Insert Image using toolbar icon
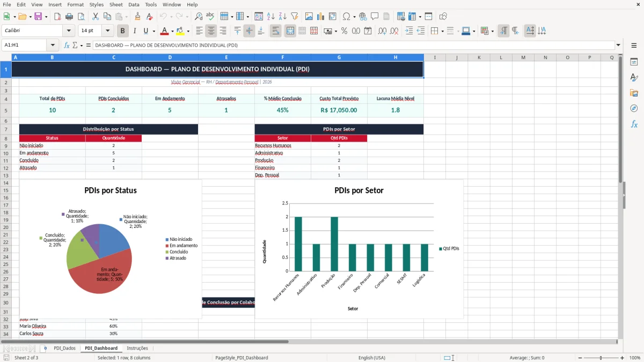The image size is (644, 362). click(309, 17)
